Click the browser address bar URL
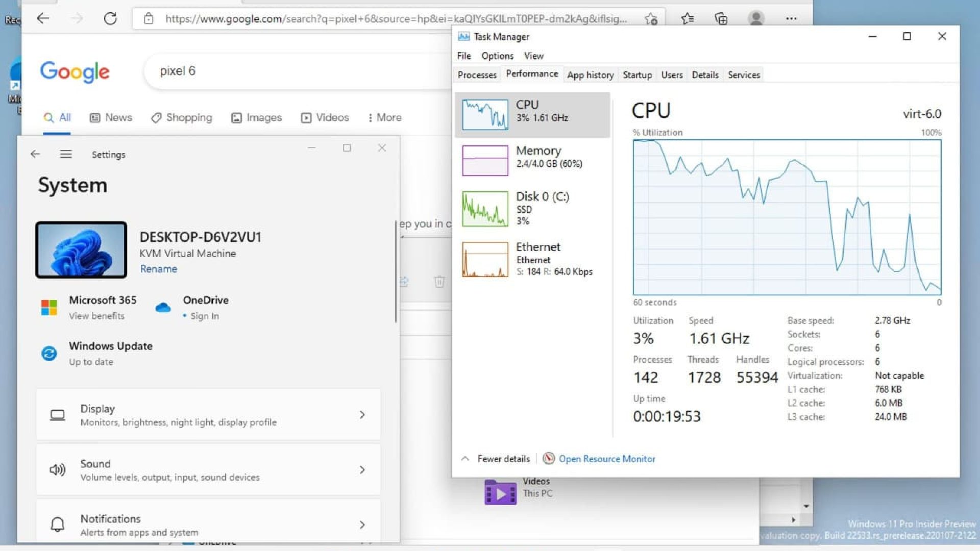 [x=396, y=19]
